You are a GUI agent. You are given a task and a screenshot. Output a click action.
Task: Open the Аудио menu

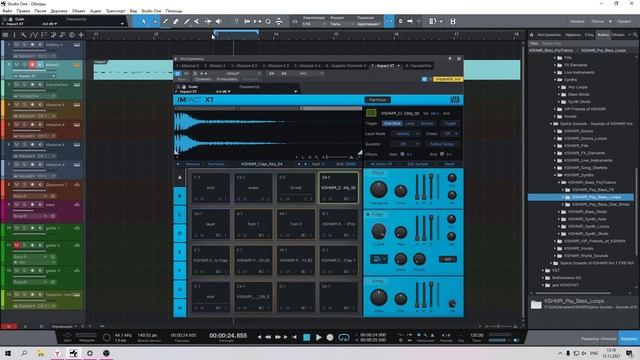(96, 11)
